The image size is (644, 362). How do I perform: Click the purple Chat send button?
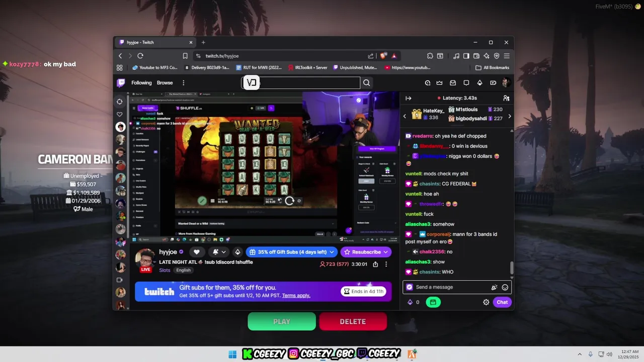point(502,302)
